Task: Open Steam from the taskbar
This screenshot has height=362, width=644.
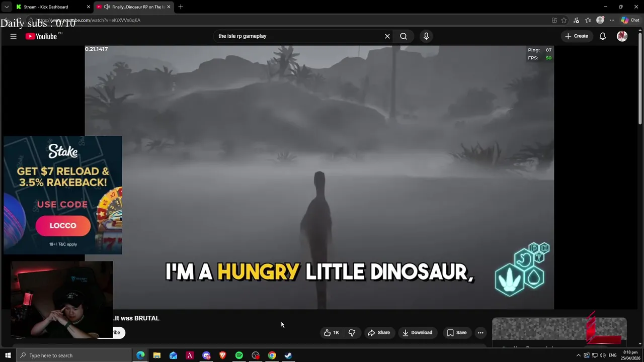Action: (x=288, y=355)
